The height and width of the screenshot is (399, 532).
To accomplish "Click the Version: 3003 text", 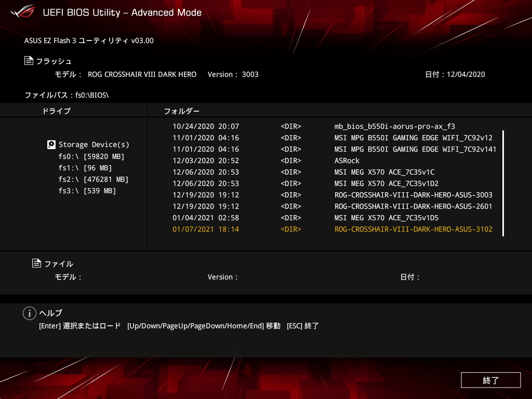I will point(233,74).
